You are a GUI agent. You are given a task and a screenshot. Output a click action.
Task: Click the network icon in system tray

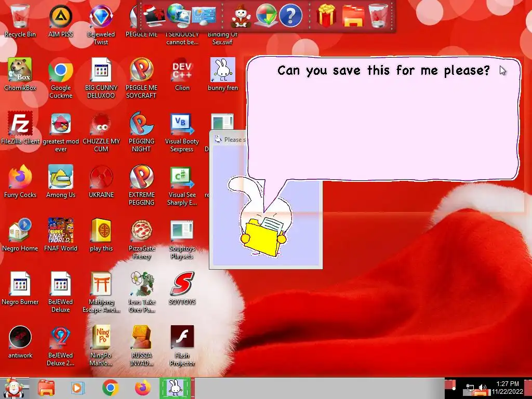click(x=471, y=388)
